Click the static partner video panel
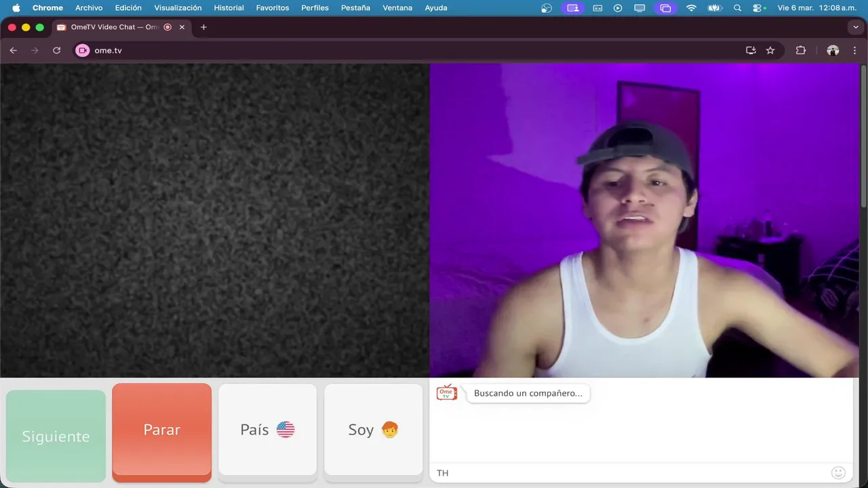The width and height of the screenshot is (868, 488). 214,220
